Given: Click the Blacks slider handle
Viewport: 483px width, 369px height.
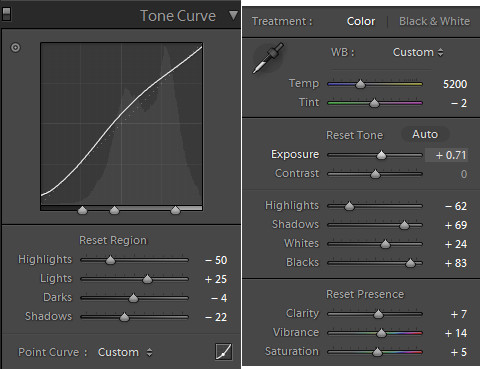Looking at the screenshot, I should (410, 263).
